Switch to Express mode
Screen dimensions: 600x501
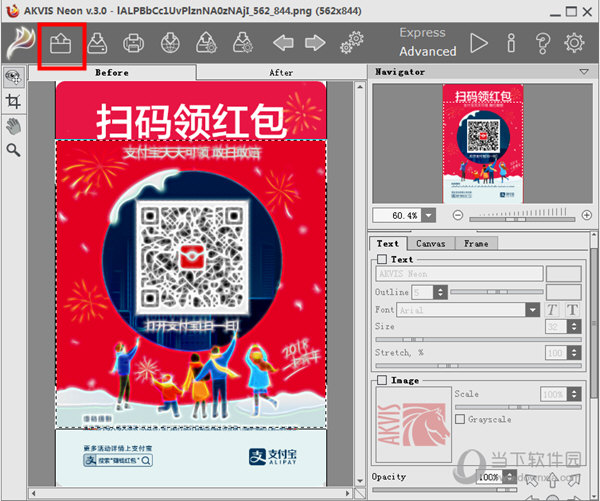(422, 33)
